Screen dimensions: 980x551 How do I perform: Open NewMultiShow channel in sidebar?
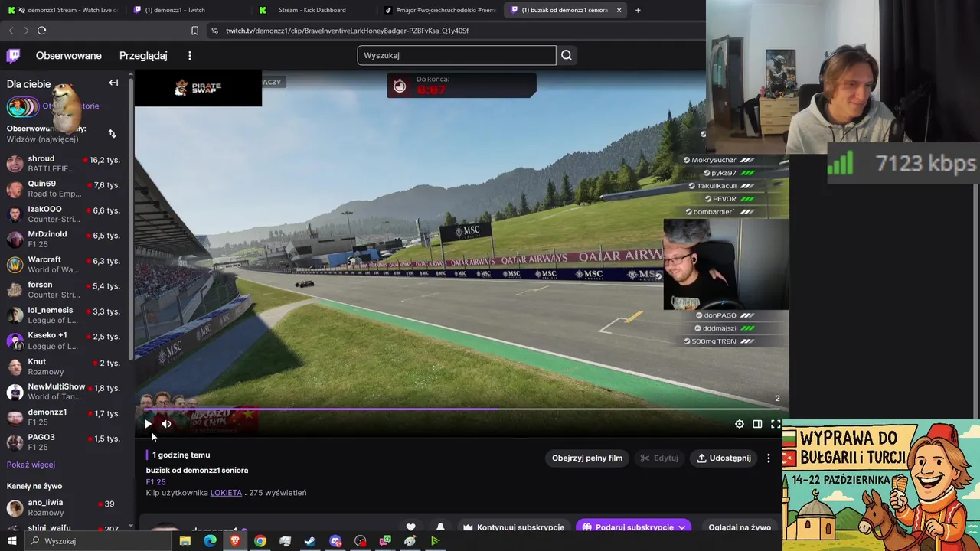[x=65, y=391]
